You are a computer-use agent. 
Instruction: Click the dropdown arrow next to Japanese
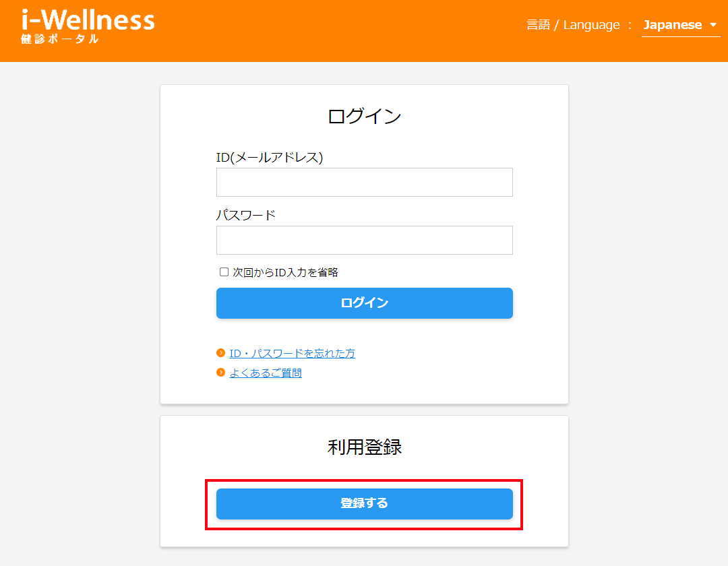tap(714, 24)
